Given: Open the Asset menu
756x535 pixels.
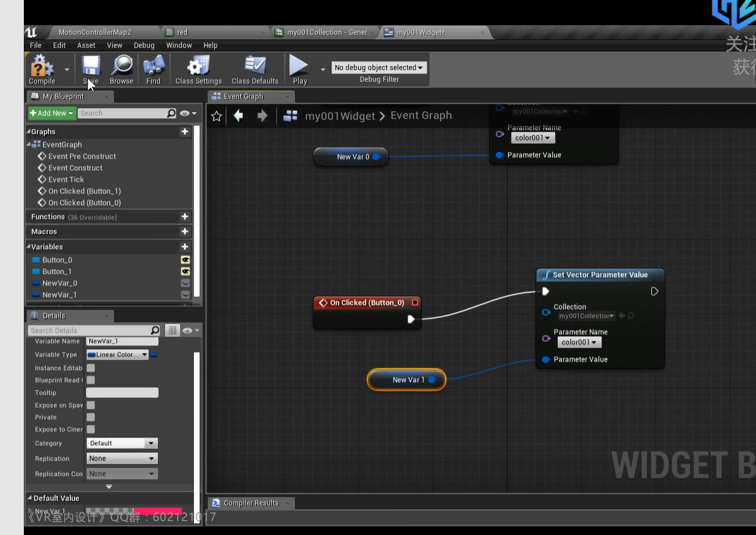Looking at the screenshot, I should [x=86, y=45].
